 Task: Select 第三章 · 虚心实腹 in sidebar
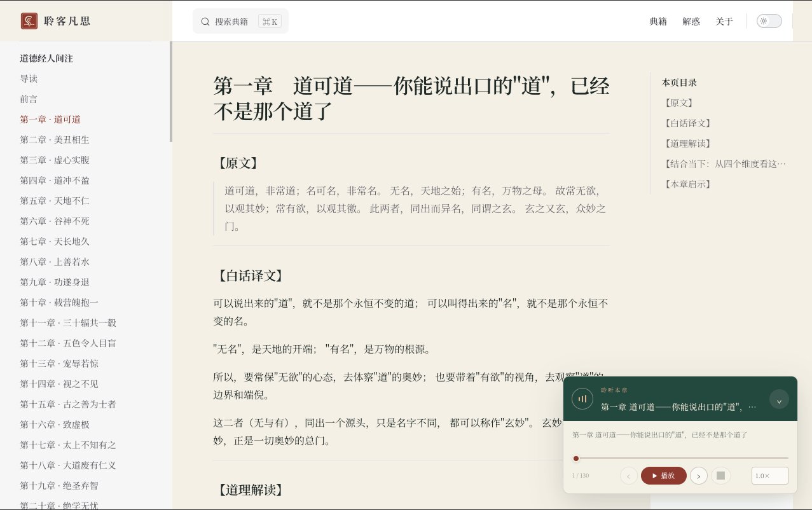[55, 160]
